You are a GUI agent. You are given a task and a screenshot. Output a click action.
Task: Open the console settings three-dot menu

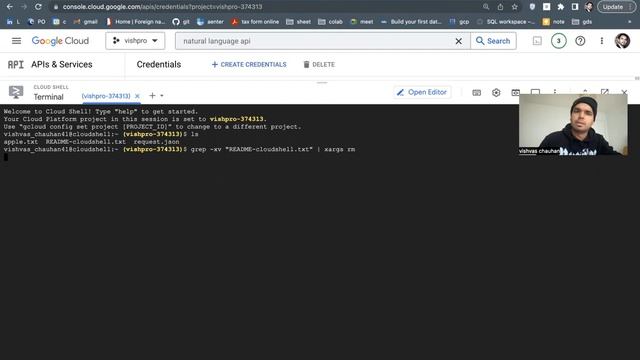point(602,41)
